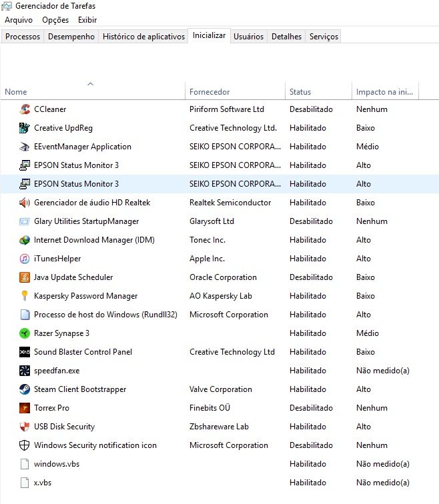Click the Kaspersky Password Manager key icon
Image resolution: width=439 pixels, height=504 pixels.
tap(25, 296)
